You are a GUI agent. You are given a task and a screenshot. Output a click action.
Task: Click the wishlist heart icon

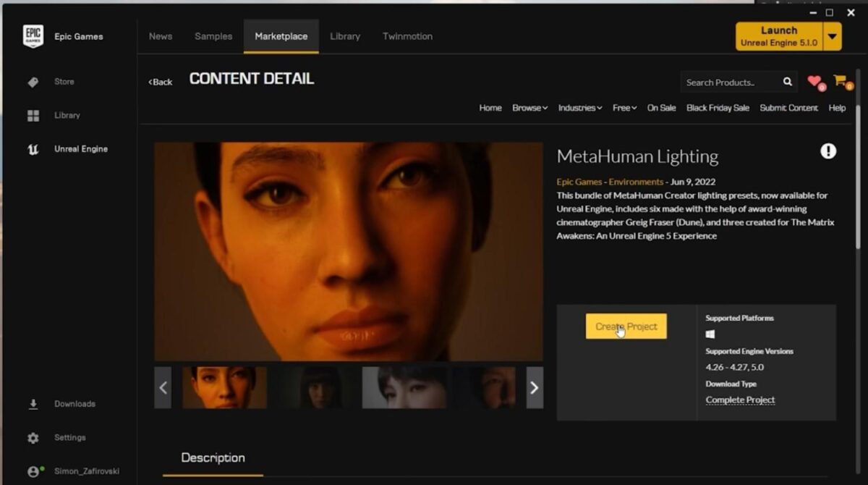[x=814, y=81]
